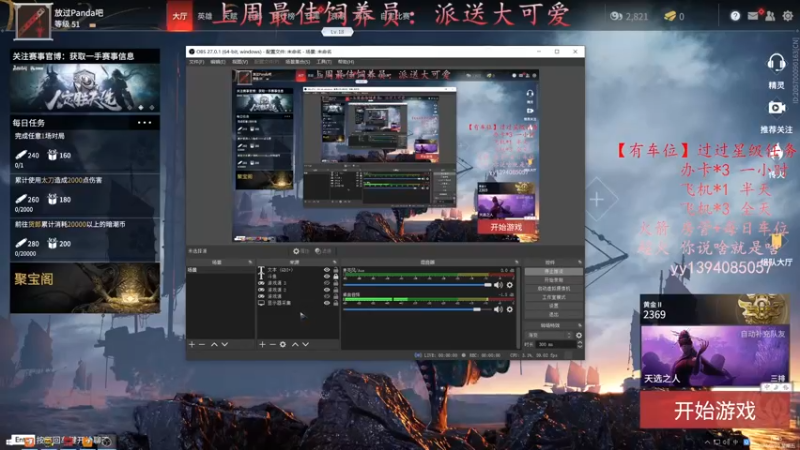The image size is (800, 450).
Task: Open the 聚宝阁 banner in game sidebar
Action: (85, 288)
